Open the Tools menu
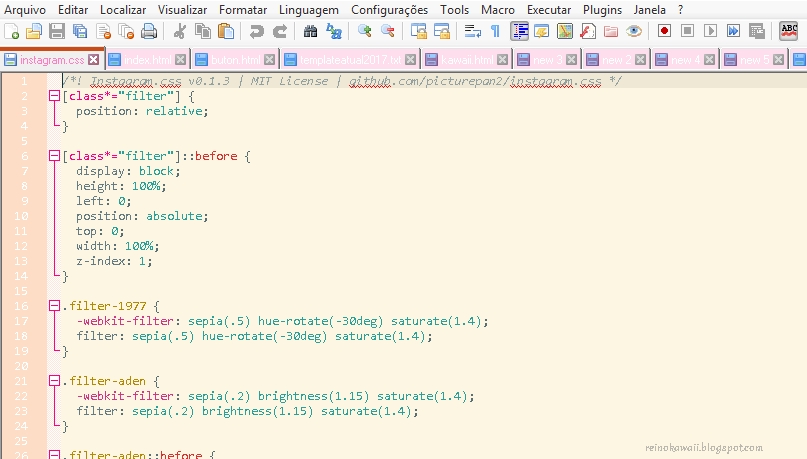Image resolution: width=807 pixels, height=459 pixels. (454, 10)
